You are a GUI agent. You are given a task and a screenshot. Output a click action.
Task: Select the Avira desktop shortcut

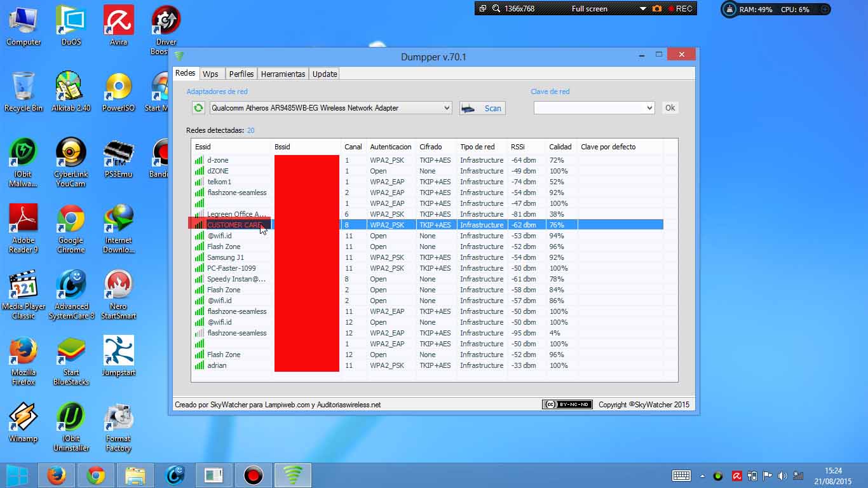(x=119, y=26)
